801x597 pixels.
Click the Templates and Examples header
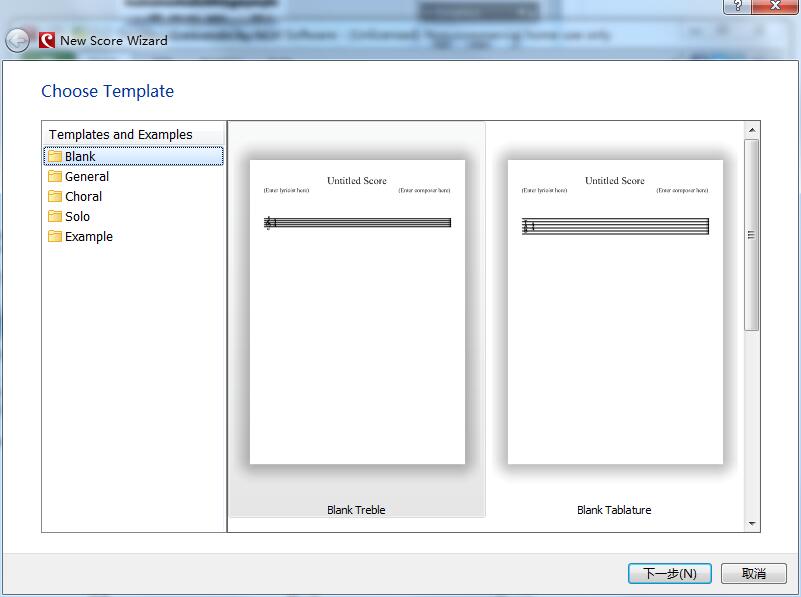(121, 134)
